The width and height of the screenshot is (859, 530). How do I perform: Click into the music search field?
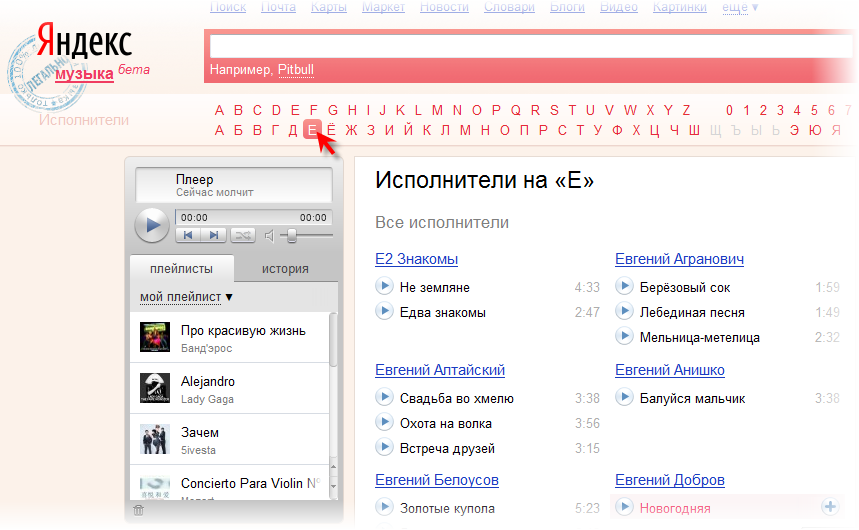tap(530, 46)
